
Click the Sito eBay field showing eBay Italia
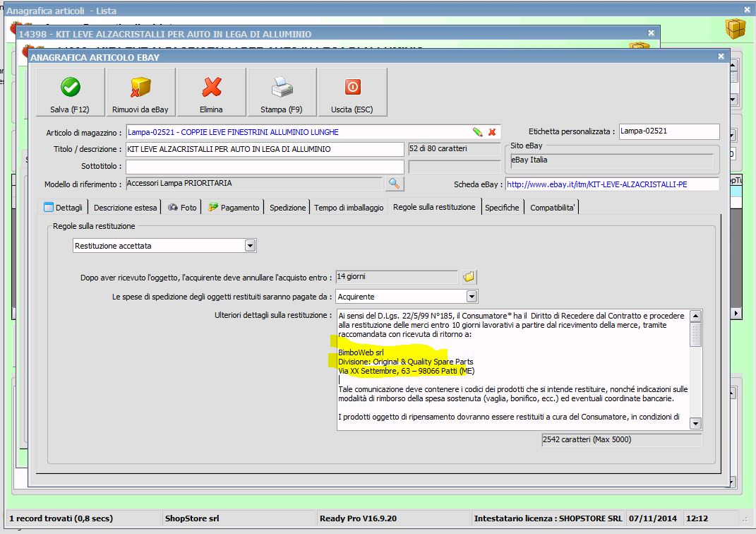coord(611,160)
